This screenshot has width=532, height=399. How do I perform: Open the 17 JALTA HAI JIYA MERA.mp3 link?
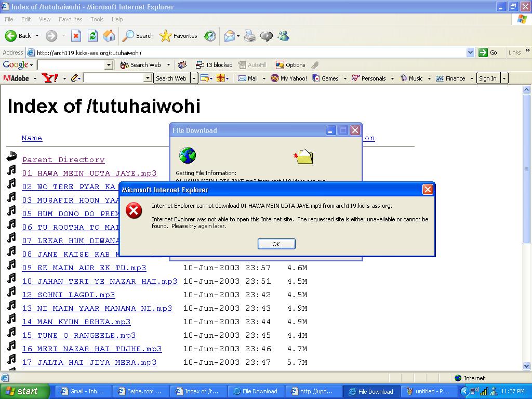pos(89,362)
